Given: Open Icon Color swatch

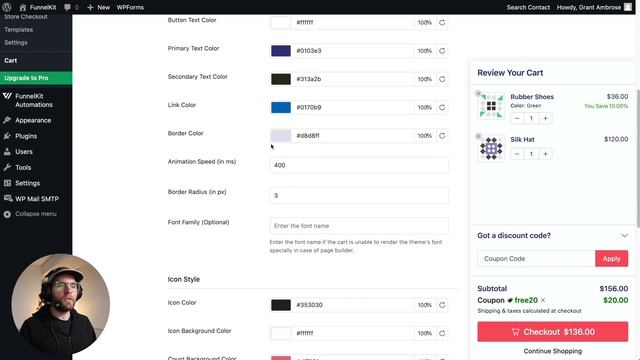Looking at the screenshot, I should pos(281,305).
